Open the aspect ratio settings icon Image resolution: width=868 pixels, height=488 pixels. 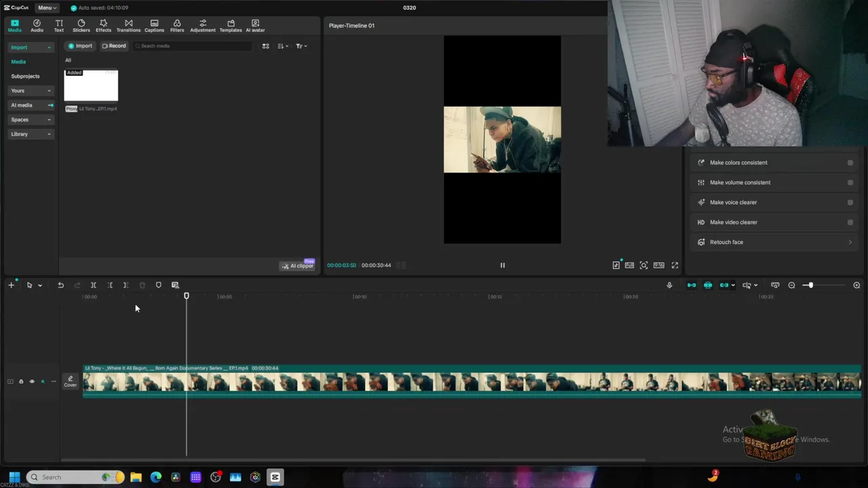pos(658,265)
